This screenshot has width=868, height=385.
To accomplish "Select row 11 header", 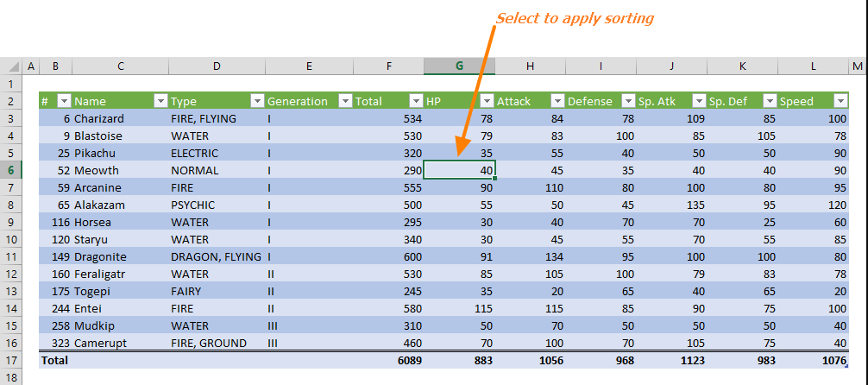I will [x=11, y=256].
